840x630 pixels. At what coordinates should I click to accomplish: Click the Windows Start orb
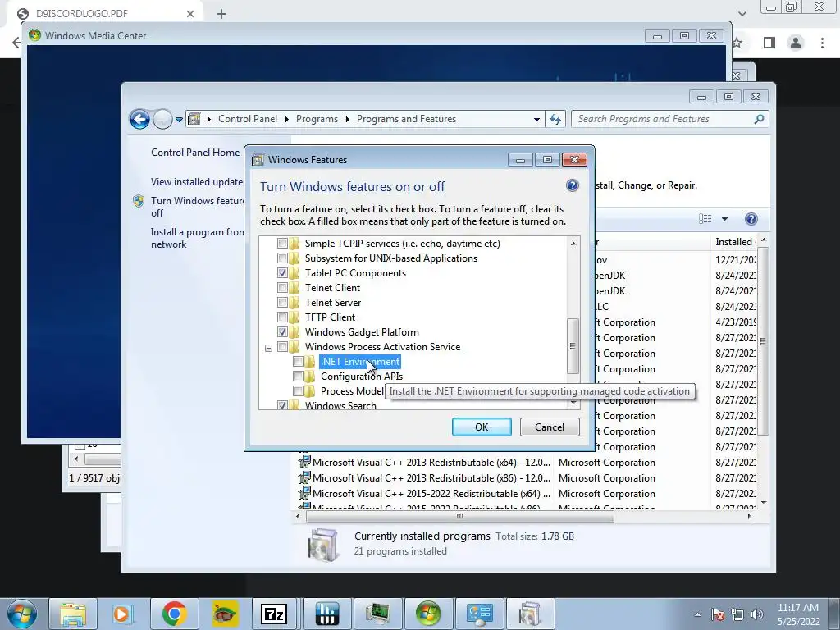[22, 614]
